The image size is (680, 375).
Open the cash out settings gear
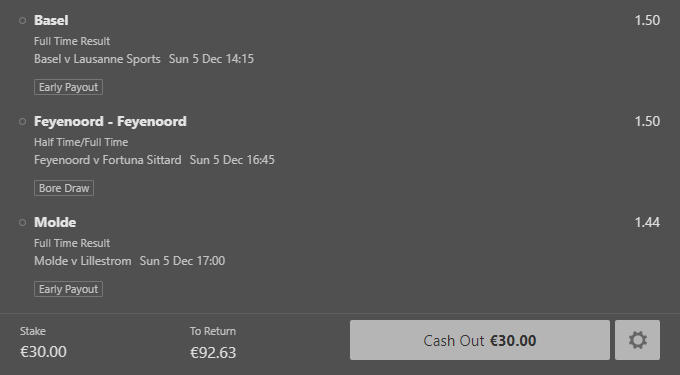point(637,340)
